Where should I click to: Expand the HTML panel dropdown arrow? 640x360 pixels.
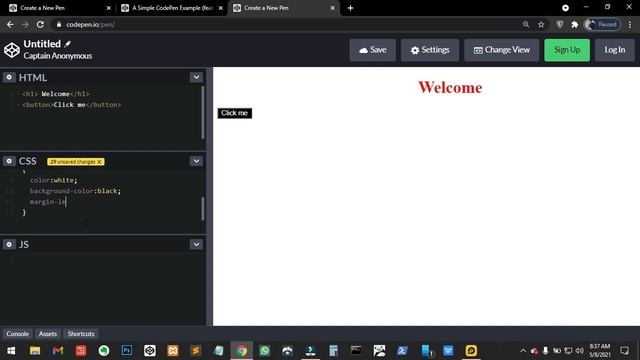(196, 77)
